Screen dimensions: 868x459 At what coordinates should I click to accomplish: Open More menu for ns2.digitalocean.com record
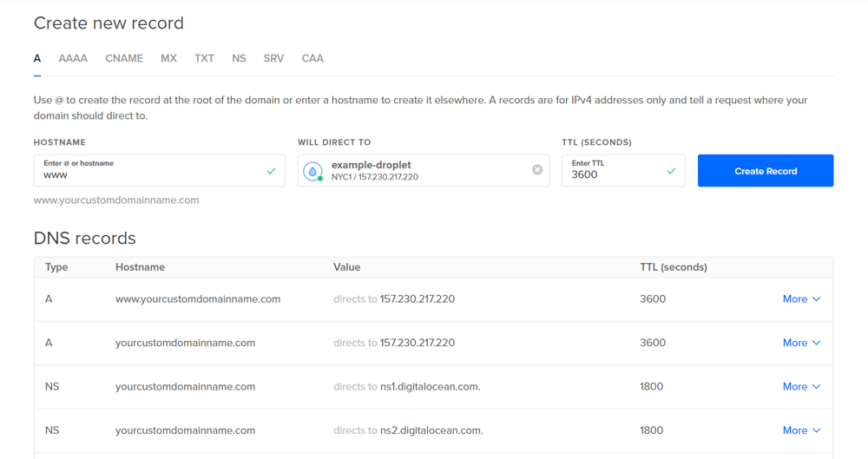(x=801, y=430)
